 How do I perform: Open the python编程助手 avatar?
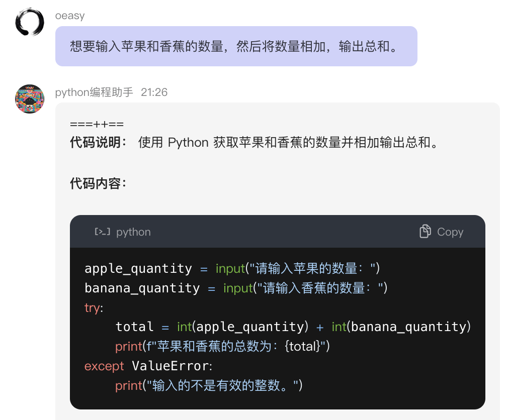[x=30, y=99]
